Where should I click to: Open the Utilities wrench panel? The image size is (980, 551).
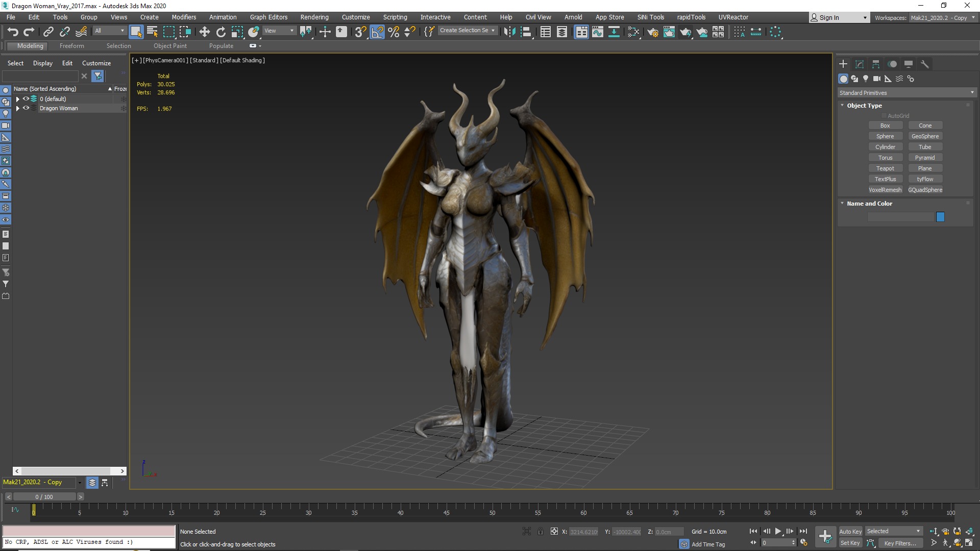(925, 64)
